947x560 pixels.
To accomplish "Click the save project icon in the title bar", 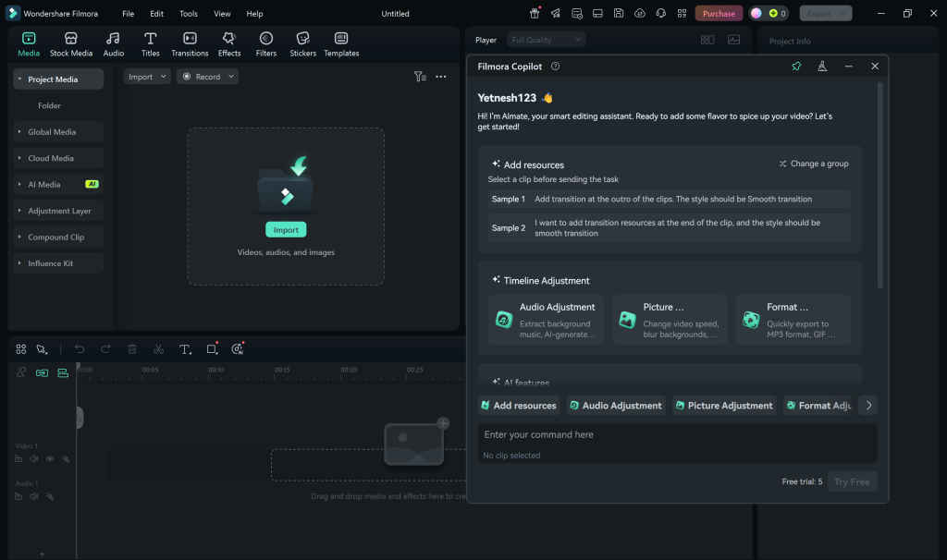I will 619,13.
